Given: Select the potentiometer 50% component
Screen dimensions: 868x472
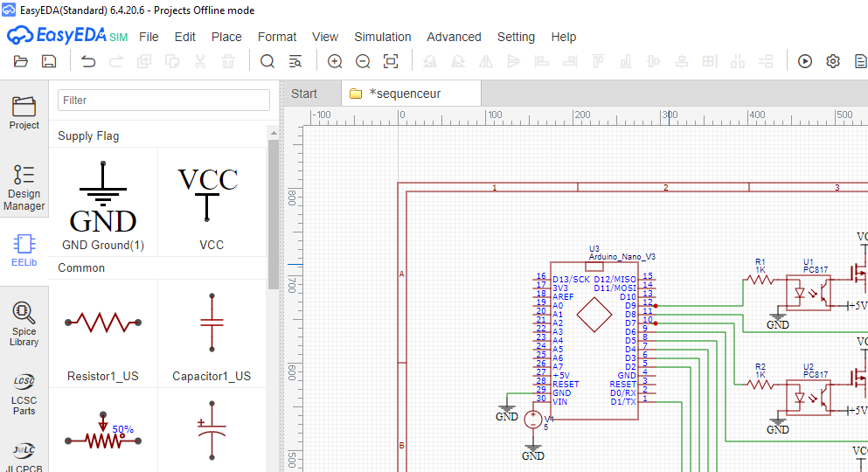Looking at the screenshot, I should point(103,432).
